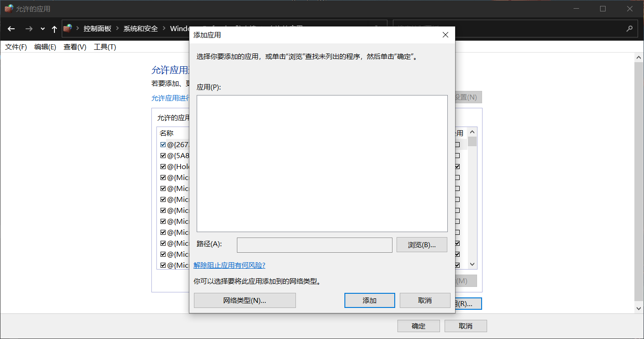Click the 路径(A) input field
The height and width of the screenshot is (339, 644).
coord(314,245)
